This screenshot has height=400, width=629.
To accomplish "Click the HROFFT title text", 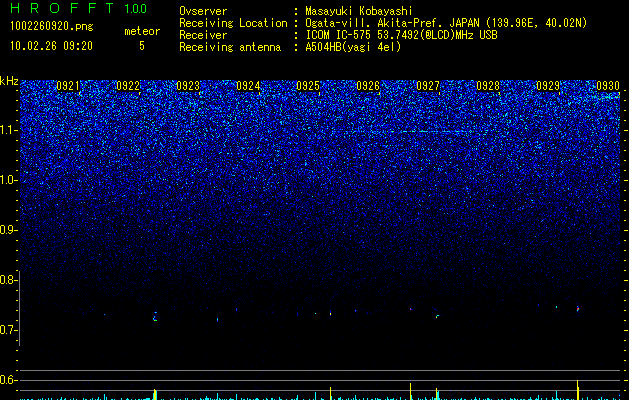I will pos(62,8).
